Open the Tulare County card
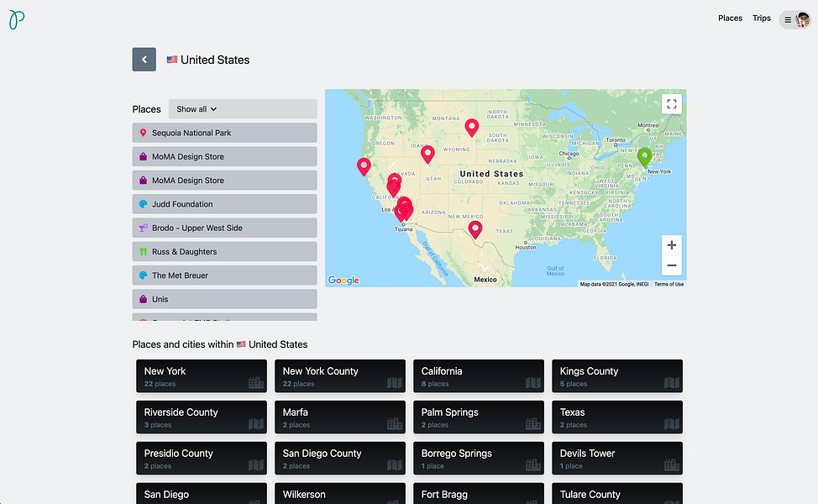The width and height of the screenshot is (818, 504). coord(617,494)
